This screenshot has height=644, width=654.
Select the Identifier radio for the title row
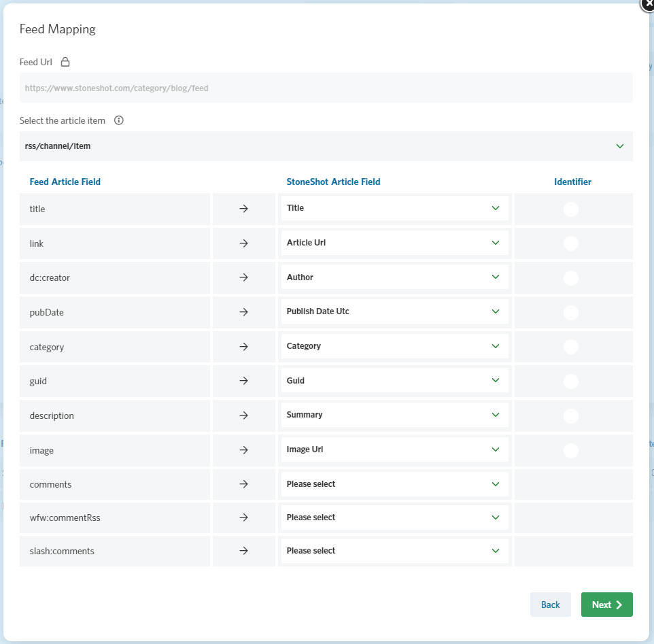571,209
